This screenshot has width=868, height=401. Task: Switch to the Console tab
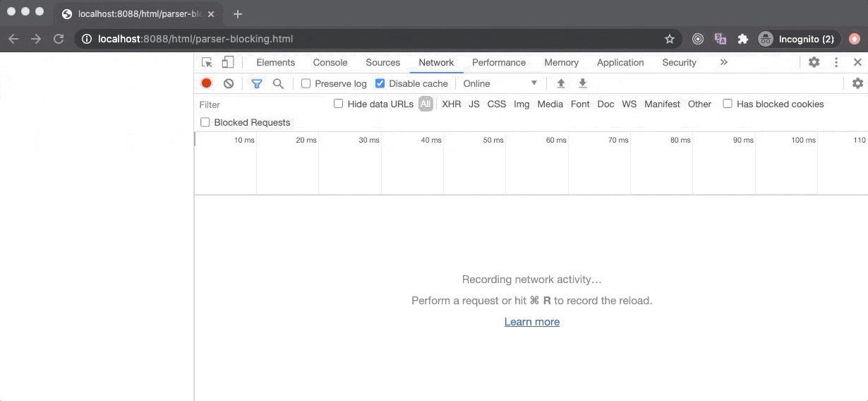(330, 62)
